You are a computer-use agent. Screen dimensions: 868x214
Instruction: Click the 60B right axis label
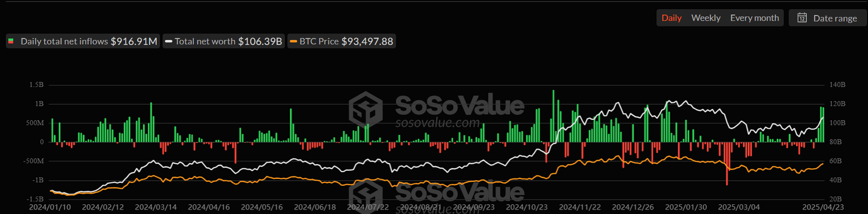click(836, 161)
